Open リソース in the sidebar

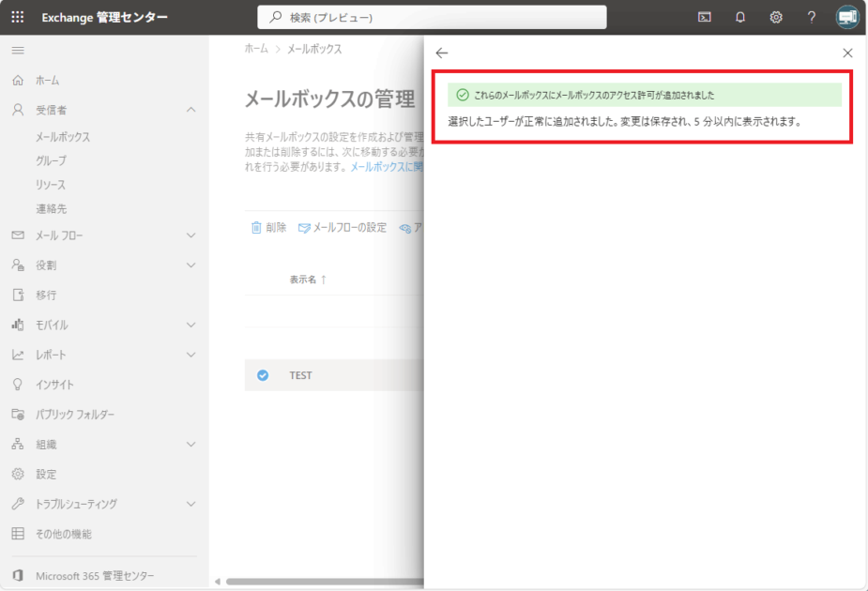pyautogui.click(x=51, y=184)
